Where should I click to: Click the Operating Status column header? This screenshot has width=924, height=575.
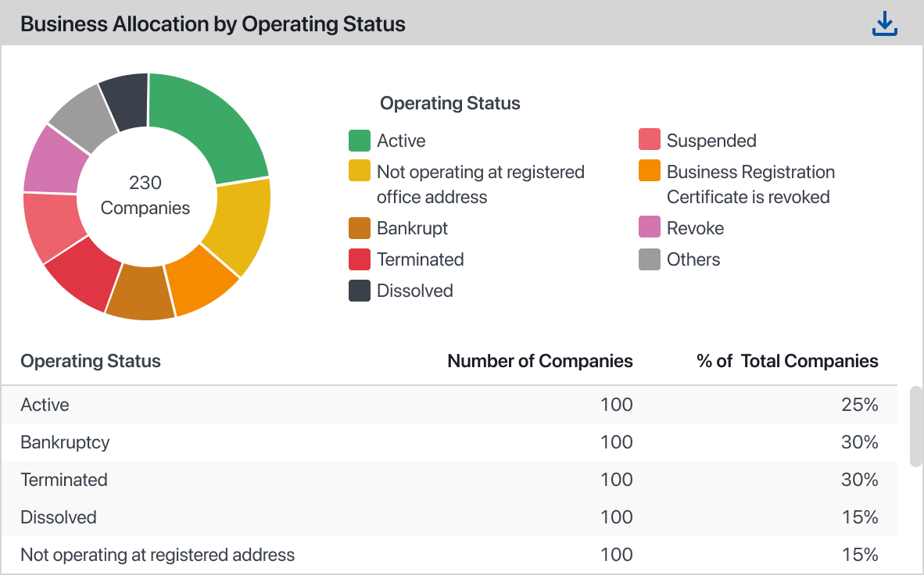pos(91,361)
